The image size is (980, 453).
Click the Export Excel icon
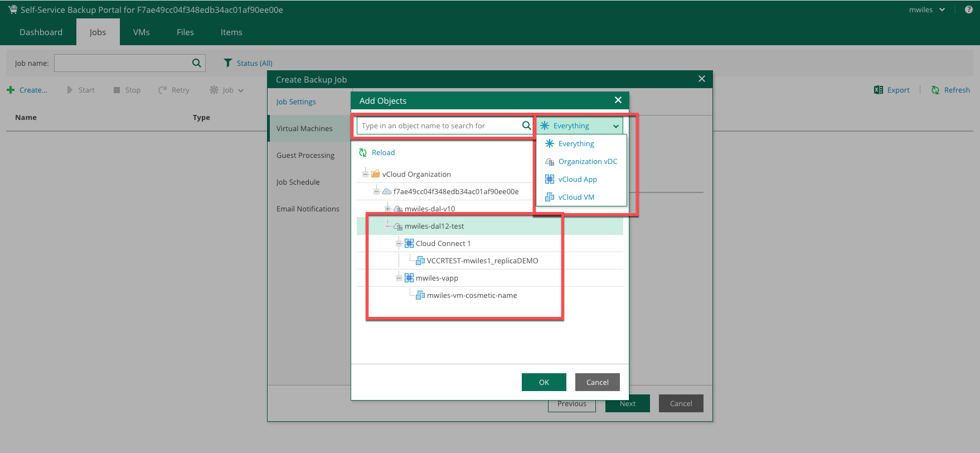click(879, 90)
